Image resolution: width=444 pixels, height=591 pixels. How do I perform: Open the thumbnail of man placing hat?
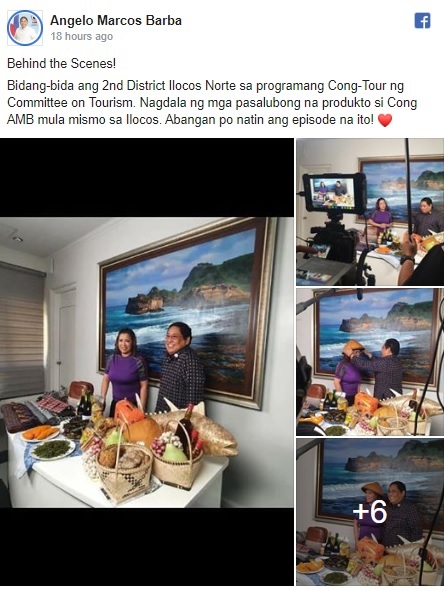370,362
